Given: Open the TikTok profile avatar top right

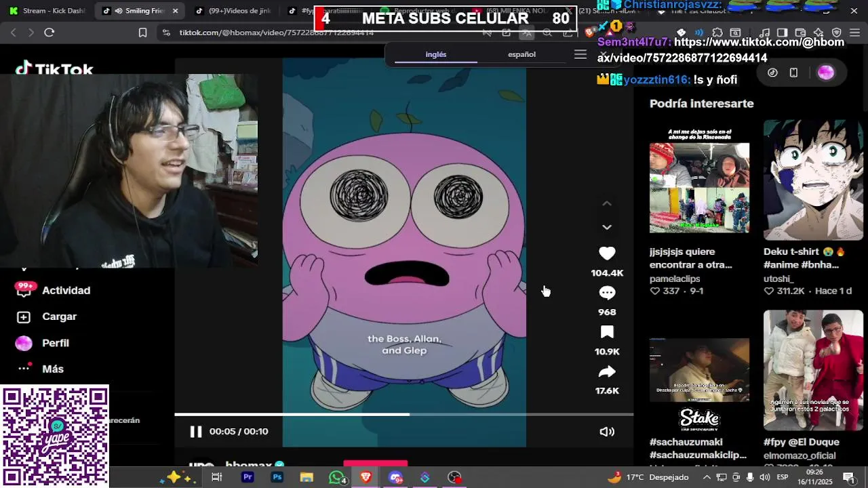Looking at the screenshot, I should tap(825, 73).
